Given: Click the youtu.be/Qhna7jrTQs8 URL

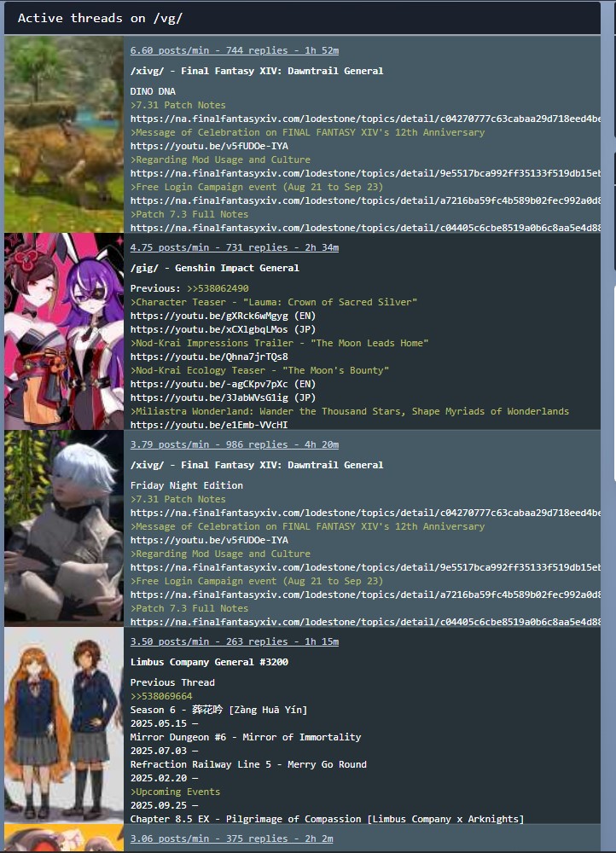Looking at the screenshot, I should click(210, 357).
